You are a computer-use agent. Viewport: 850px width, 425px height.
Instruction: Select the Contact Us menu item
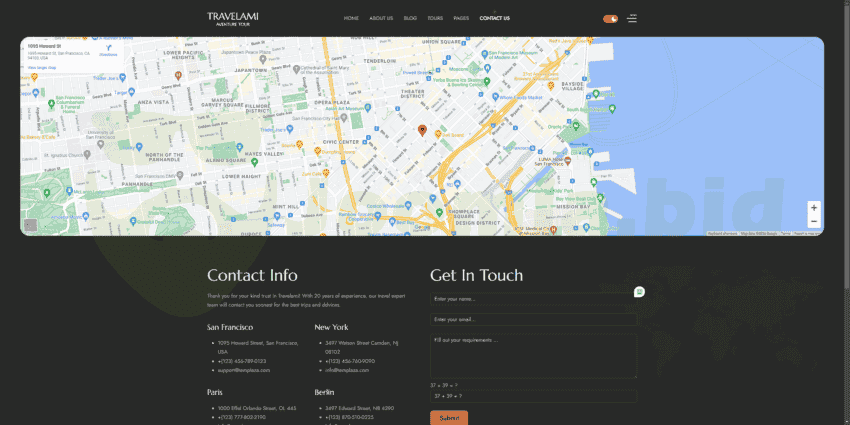[x=494, y=18]
